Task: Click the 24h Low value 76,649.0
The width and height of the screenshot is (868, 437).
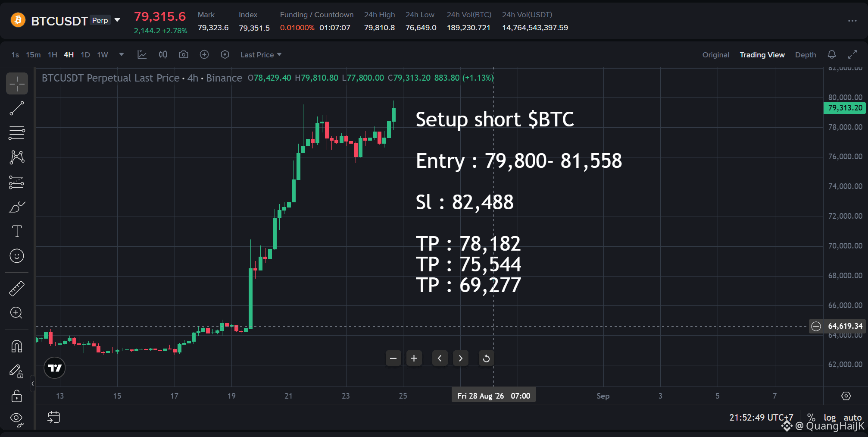Action: [421, 28]
